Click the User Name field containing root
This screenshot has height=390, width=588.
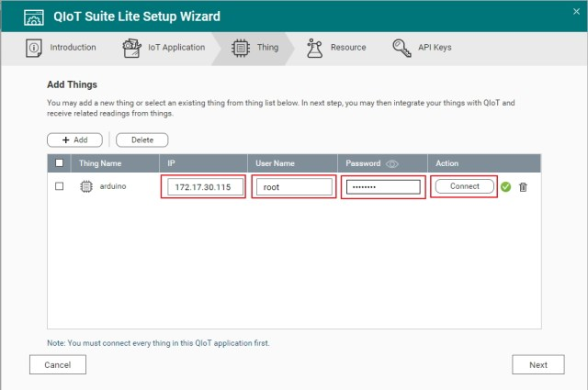coord(293,187)
